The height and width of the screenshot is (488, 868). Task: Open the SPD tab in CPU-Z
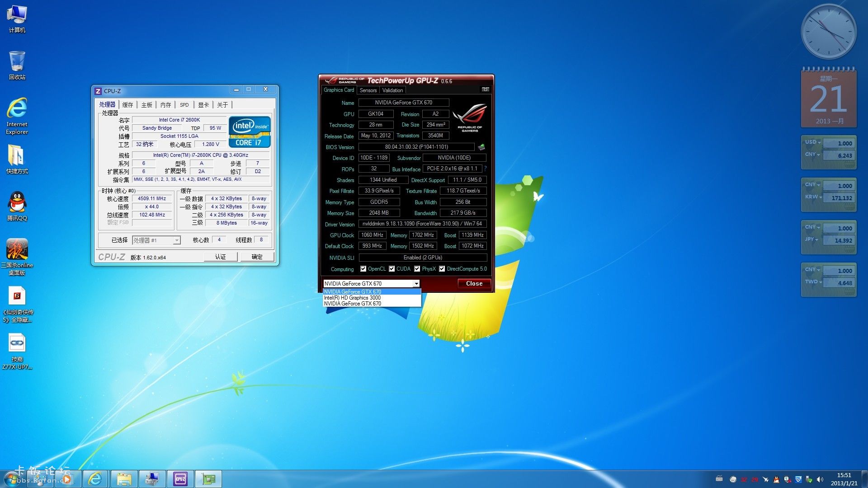184,105
